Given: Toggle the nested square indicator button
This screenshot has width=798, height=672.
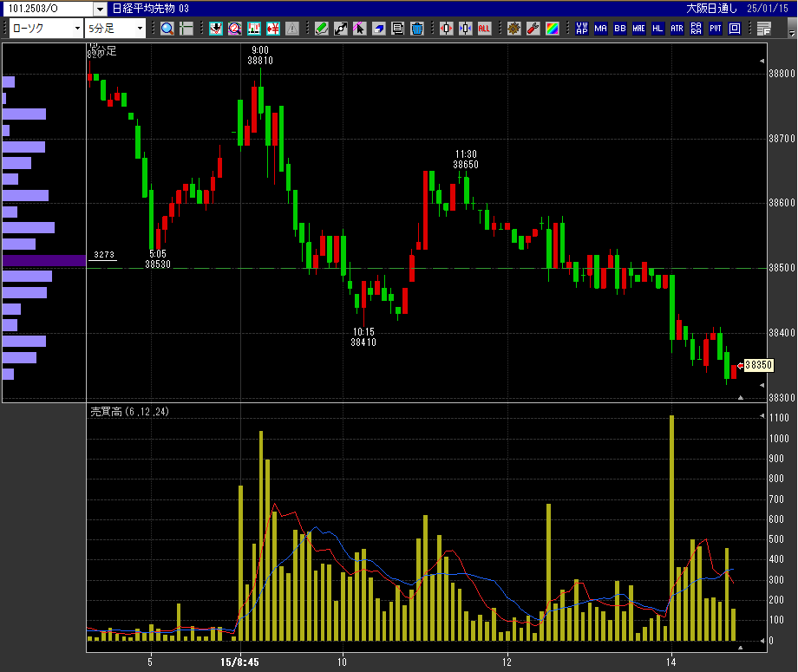Looking at the screenshot, I should 735,29.
